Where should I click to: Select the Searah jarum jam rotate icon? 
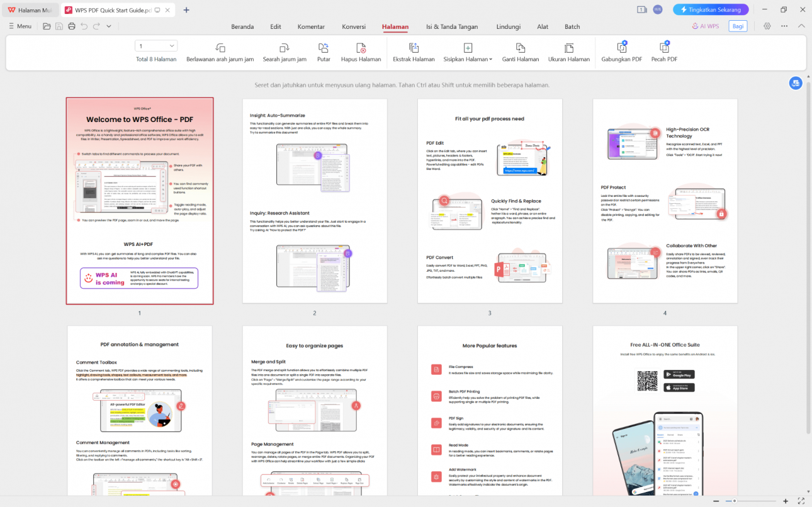[283, 47]
